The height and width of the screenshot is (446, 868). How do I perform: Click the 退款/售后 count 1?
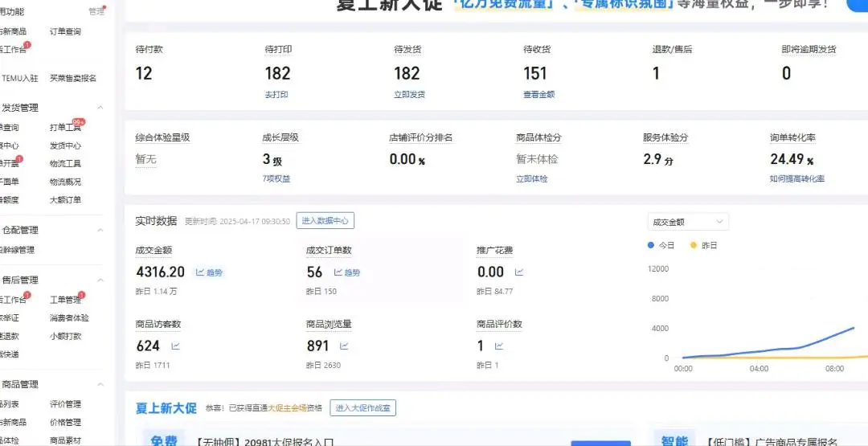(x=656, y=73)
